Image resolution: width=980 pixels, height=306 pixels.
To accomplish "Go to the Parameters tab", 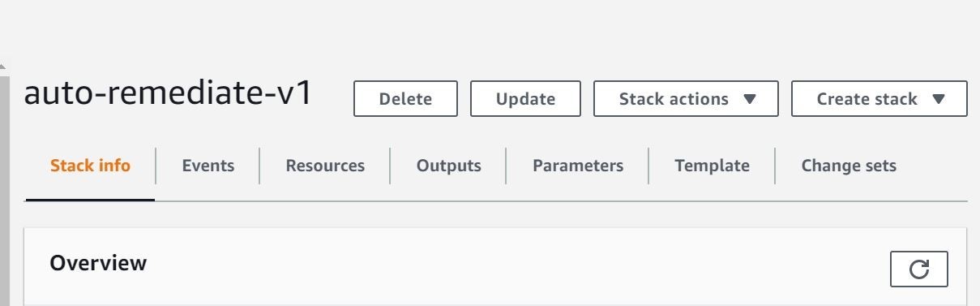I will pyautogui.click(x=578, y=166).
